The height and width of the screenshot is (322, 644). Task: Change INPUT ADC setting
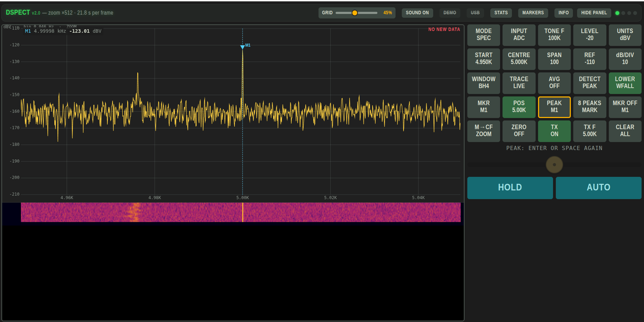(x=519, y=35)
